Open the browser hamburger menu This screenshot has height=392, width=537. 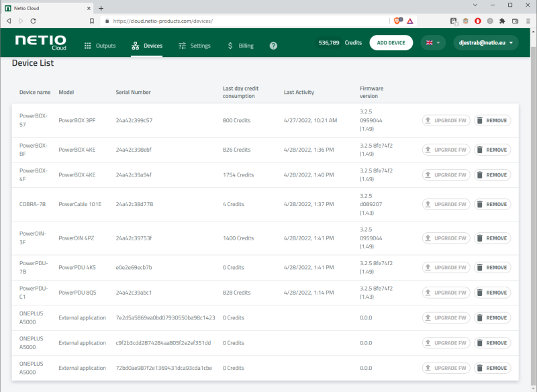tap(528, 21)
